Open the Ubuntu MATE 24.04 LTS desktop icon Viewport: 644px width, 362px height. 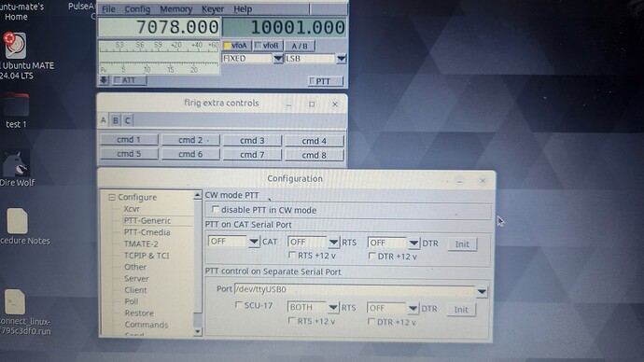tap(16, 46)
